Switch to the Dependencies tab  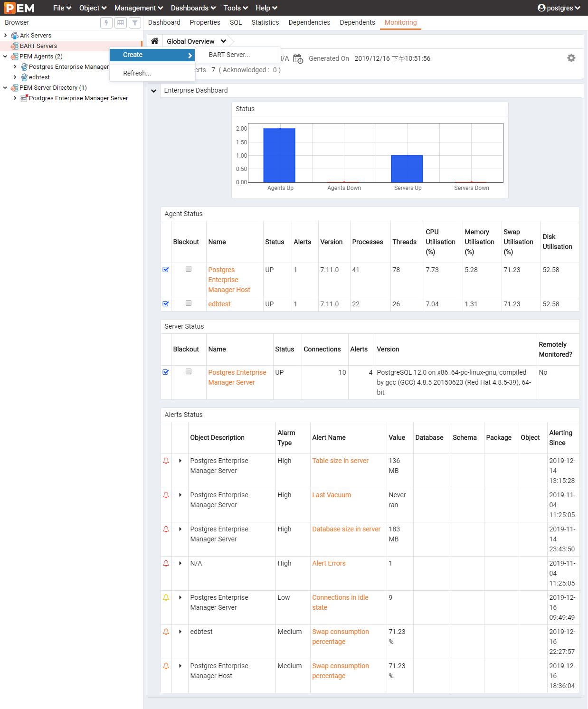(x=309, y=22)
